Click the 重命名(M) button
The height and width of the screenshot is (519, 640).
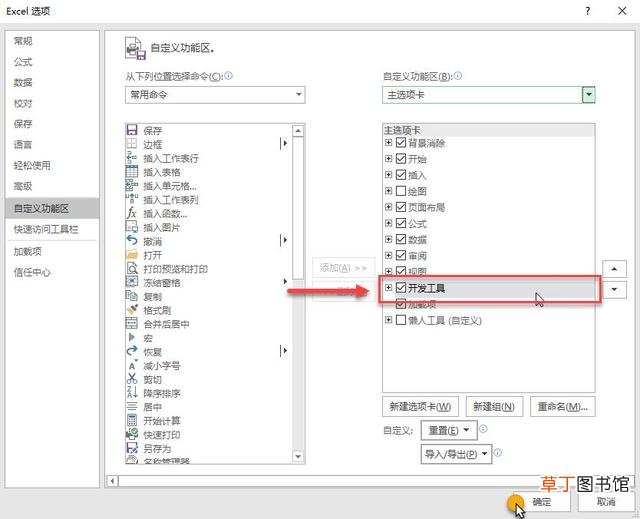[x=562, y=406]
